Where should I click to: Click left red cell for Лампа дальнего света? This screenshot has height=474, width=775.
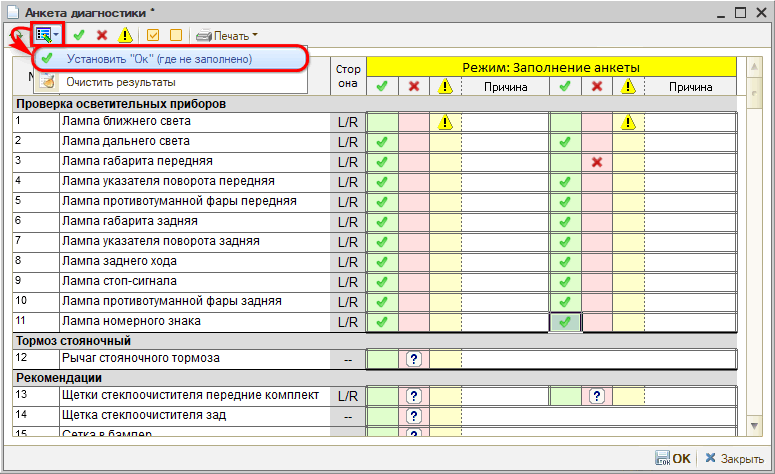414,142
